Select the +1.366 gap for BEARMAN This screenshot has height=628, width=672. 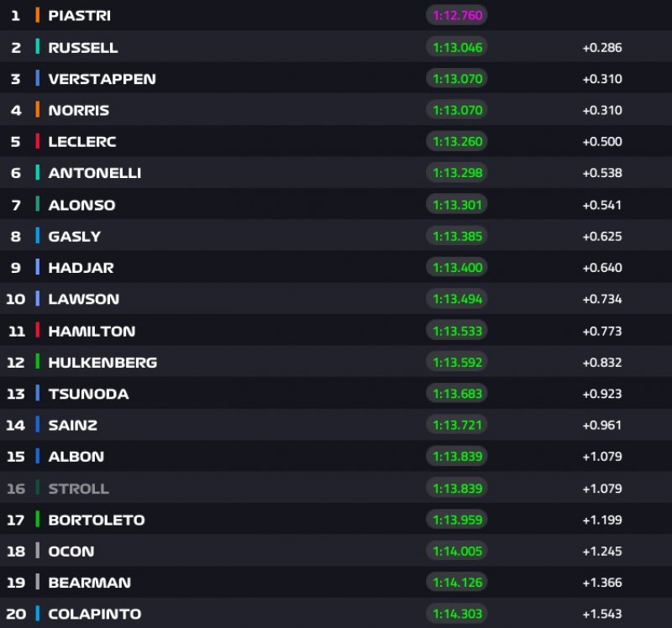click(x=601, y=583)
